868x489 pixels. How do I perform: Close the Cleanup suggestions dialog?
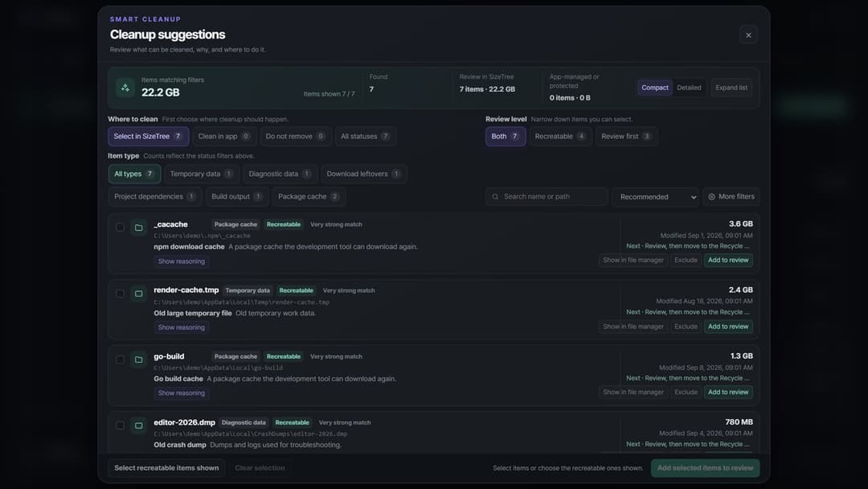pos(748,35)
